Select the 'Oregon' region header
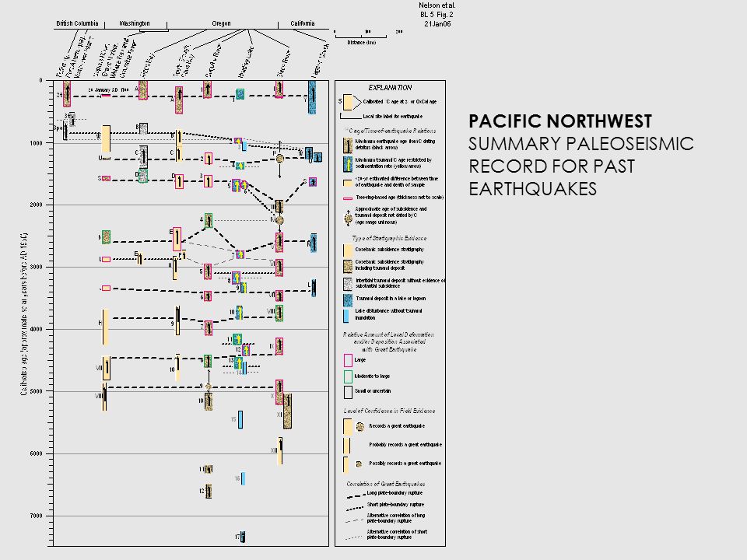 221,23
